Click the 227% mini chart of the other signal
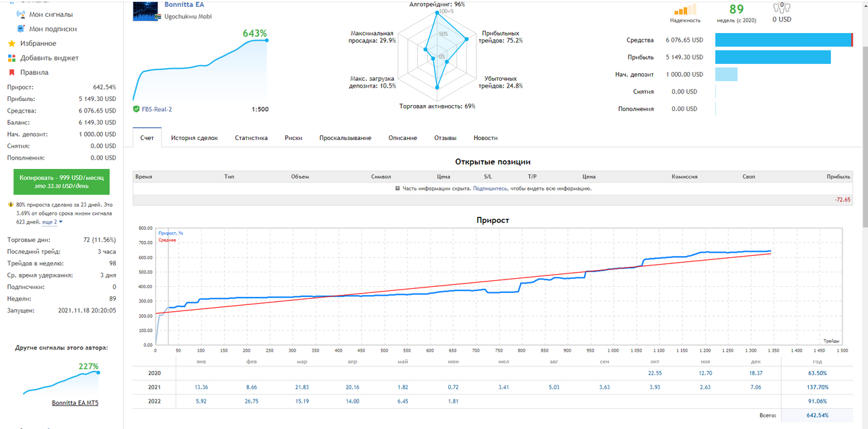 point(61,381)
